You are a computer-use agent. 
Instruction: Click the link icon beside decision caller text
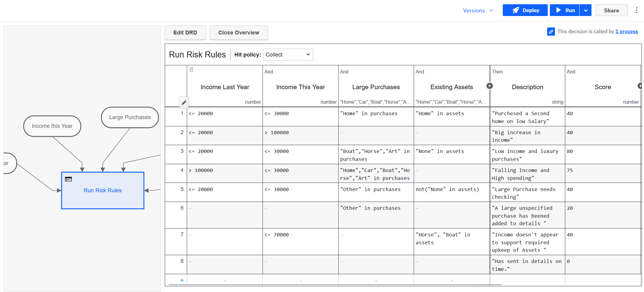tap(551, 32)
